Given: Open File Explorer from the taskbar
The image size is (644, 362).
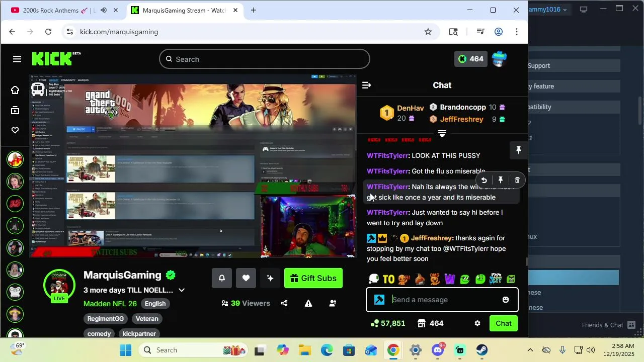Looking at the screenshot, I should (305, 350).
